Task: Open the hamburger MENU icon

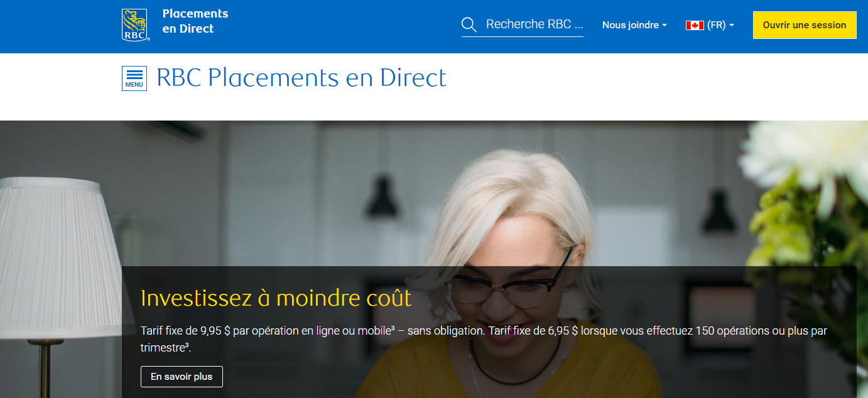Action: pyautogui.click(x=134, y=78)
